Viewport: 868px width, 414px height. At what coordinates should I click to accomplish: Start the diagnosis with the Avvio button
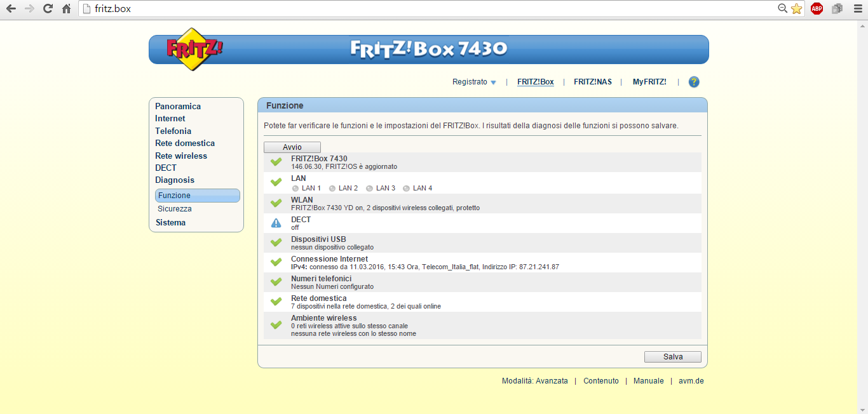pyautogui.click(x=292, y=147)
